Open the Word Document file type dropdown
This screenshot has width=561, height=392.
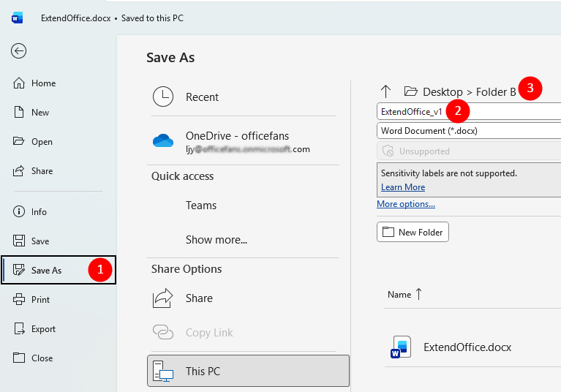click(x=469, y=131)
